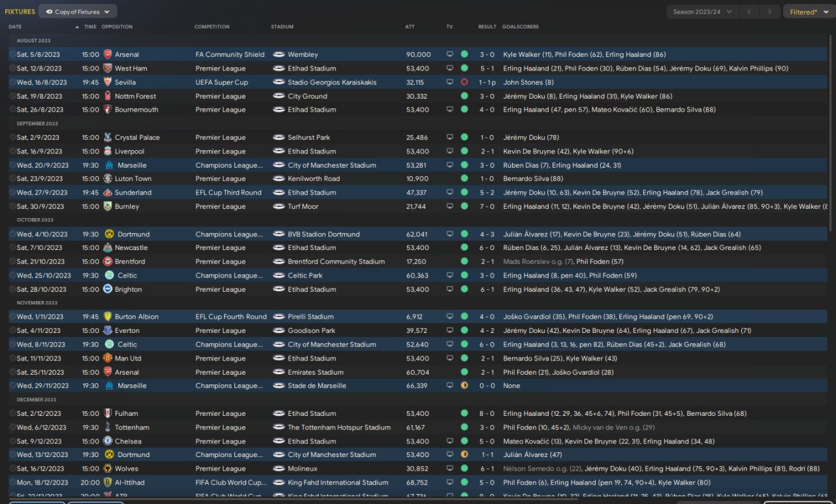Click the Stadio Georgios Karaiskakis stadium name
The height and width of the screenshot is (504, 836).
pos(333,82)
